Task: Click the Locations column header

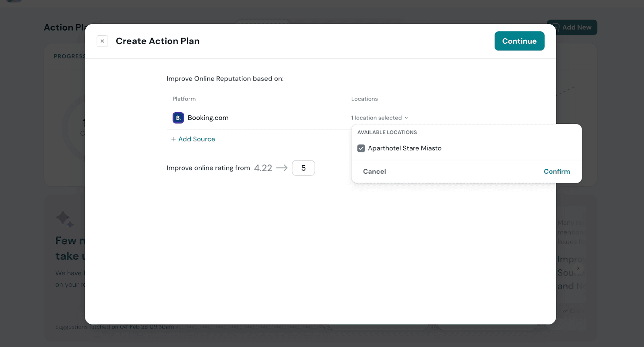Action: (x=364, y=99)
